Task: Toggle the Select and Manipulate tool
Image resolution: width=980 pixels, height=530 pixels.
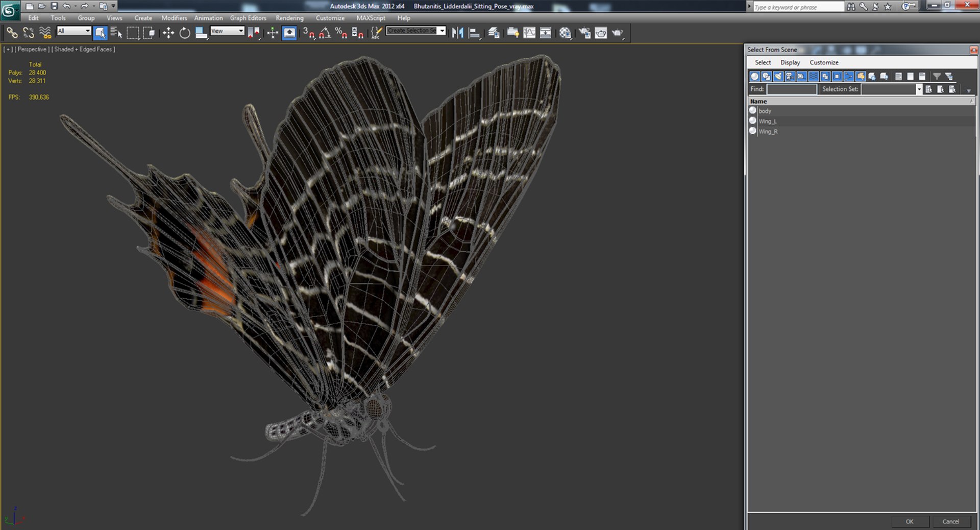Action: [x=273, y=33]
